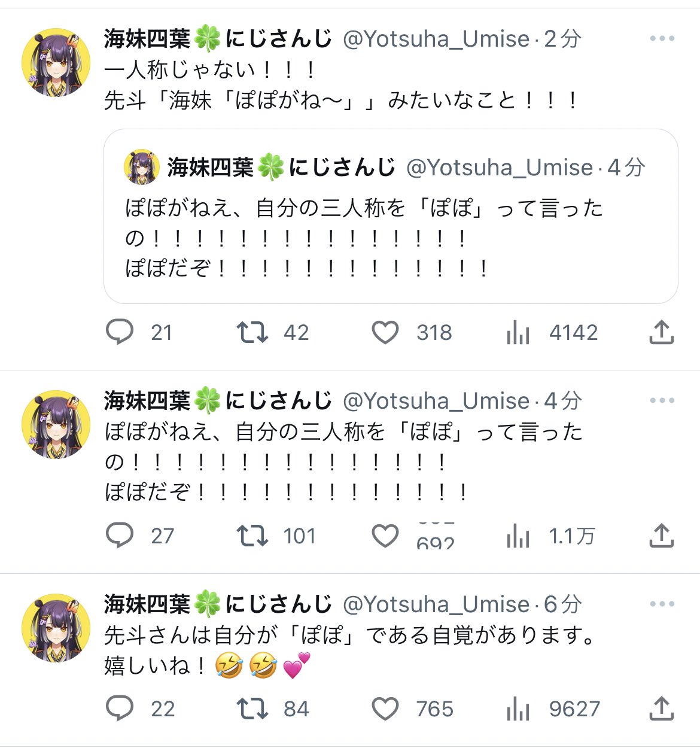Open more options on the 2分 tweet
This screenshot has width=700, height=754.
662,38
